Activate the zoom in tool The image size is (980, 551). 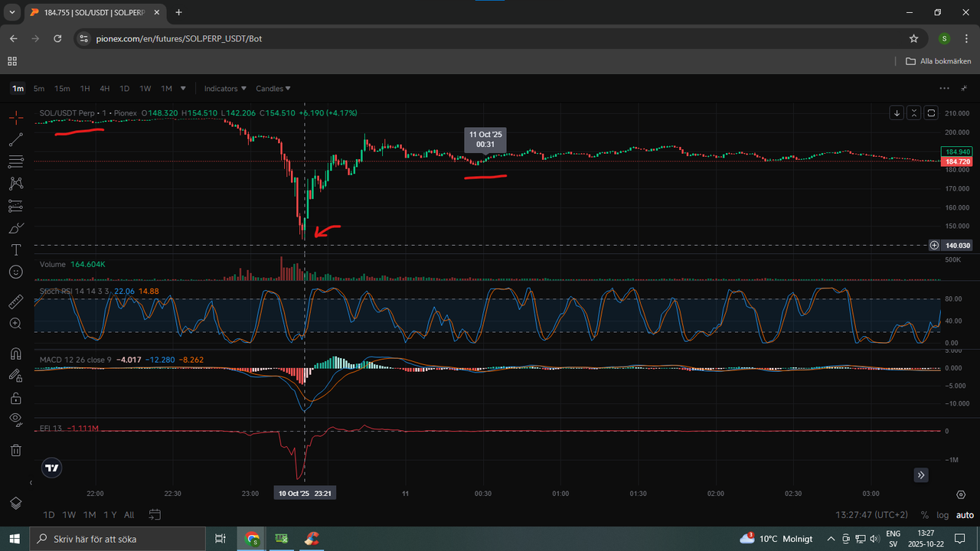point(15,324)
